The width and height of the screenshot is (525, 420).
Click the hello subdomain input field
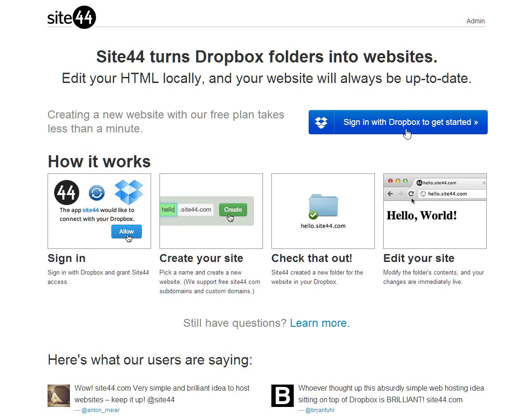(x=168, y=210)
